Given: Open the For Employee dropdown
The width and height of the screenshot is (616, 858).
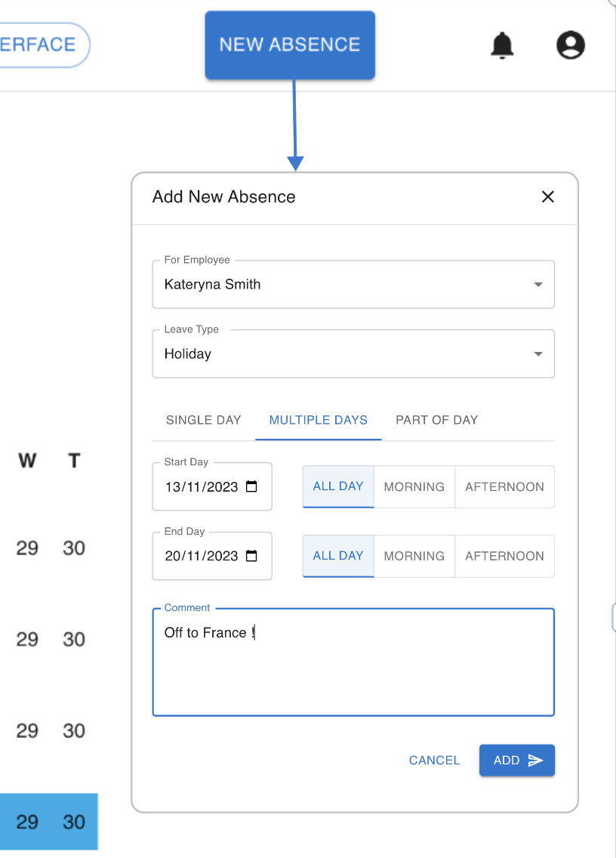Looking at the screenshot, I should tap(353, 285).
